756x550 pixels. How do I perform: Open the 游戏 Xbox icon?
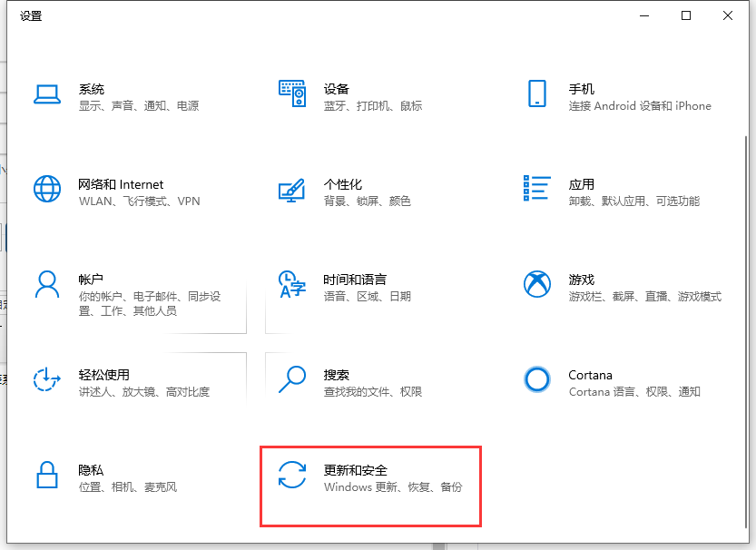(537, 284)
